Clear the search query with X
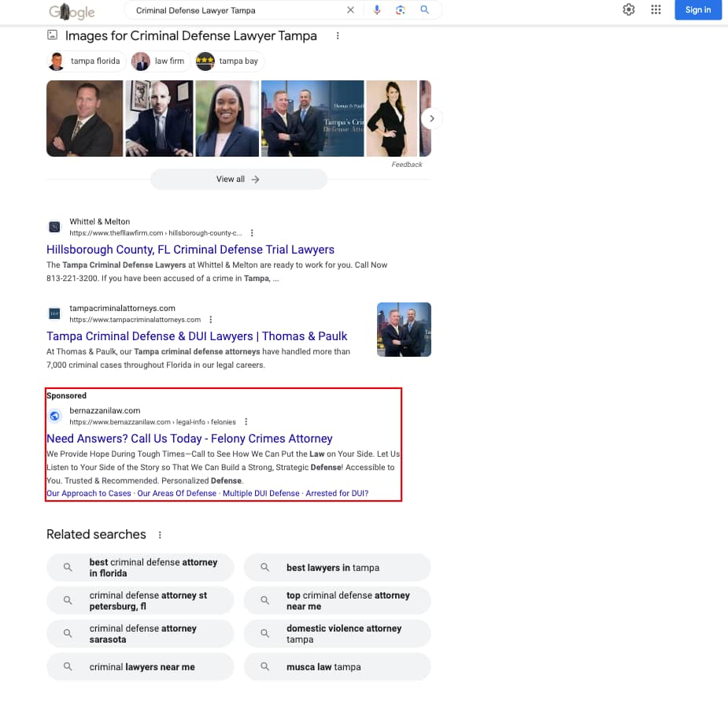The image size is (728, 708). [x=350, y=9]
